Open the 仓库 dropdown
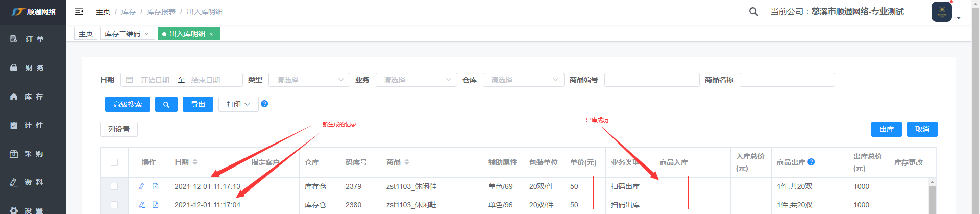 click(x=523, y=80)
